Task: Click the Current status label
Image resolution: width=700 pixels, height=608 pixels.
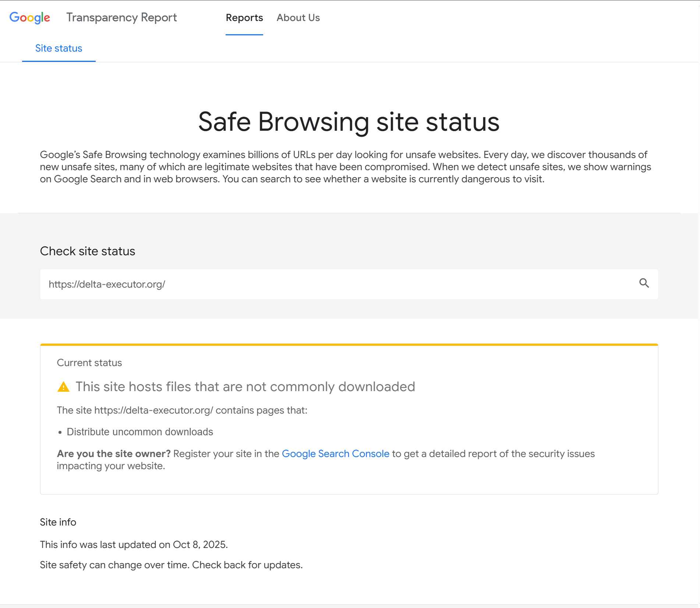Action: click(89, 363)
